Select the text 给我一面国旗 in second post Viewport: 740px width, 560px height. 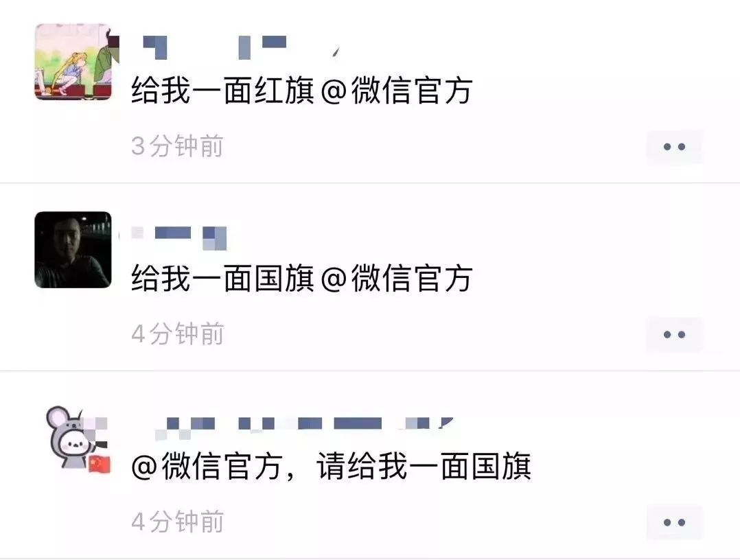click(x=222, y=279)
